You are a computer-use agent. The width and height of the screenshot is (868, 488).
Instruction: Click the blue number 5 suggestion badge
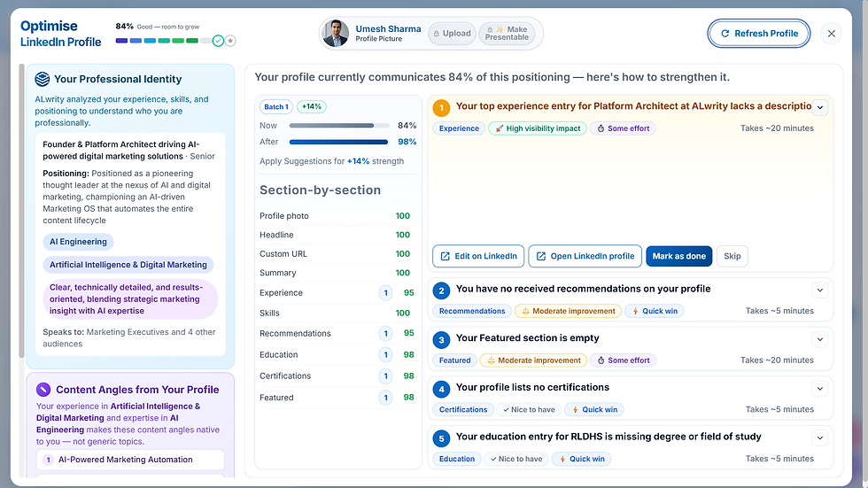pos(441,438)
